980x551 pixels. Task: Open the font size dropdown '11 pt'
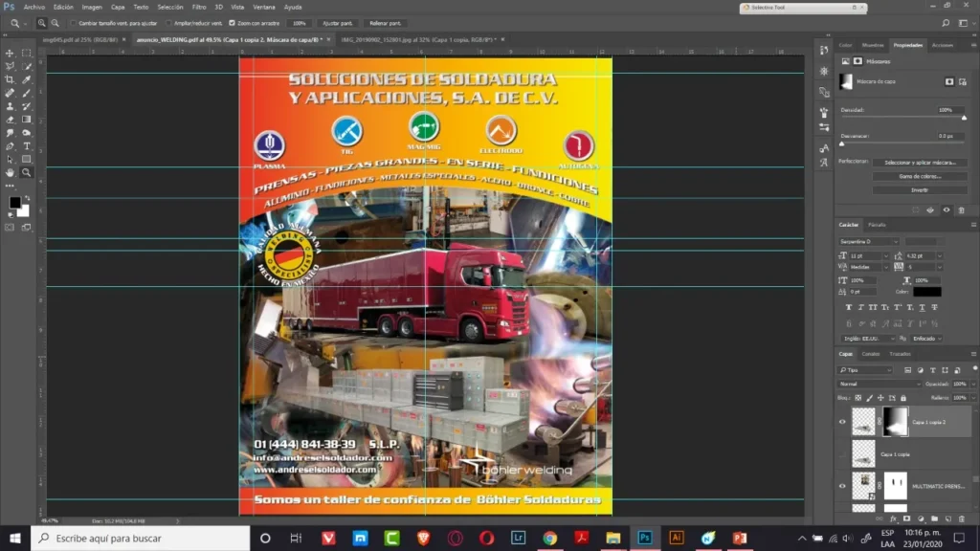(885, 256)
